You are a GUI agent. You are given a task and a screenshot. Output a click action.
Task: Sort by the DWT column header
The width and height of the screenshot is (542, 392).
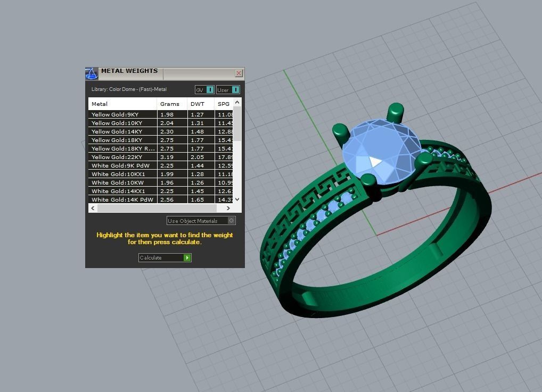tap(201, 104)
